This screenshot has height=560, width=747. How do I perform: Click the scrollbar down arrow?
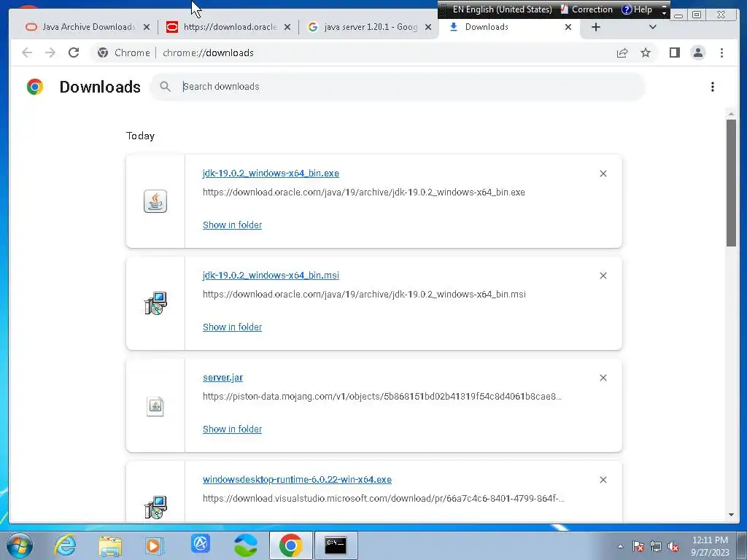click(x=731, y=515)
